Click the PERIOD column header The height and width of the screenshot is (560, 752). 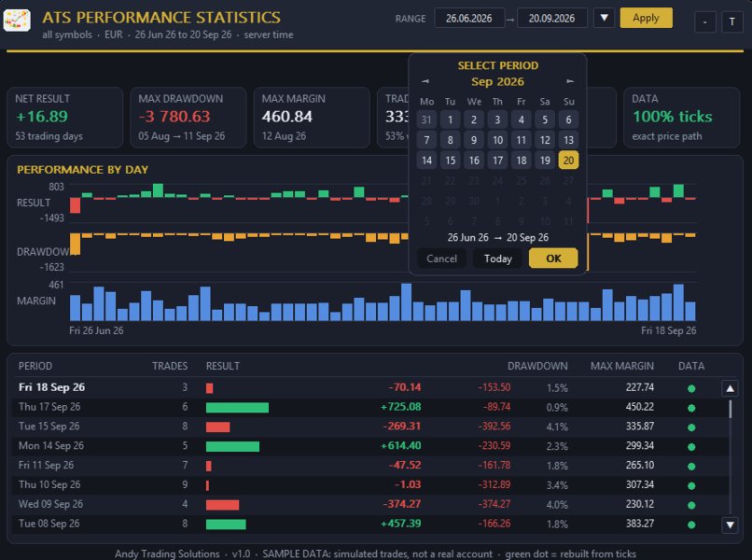(35, 366)
